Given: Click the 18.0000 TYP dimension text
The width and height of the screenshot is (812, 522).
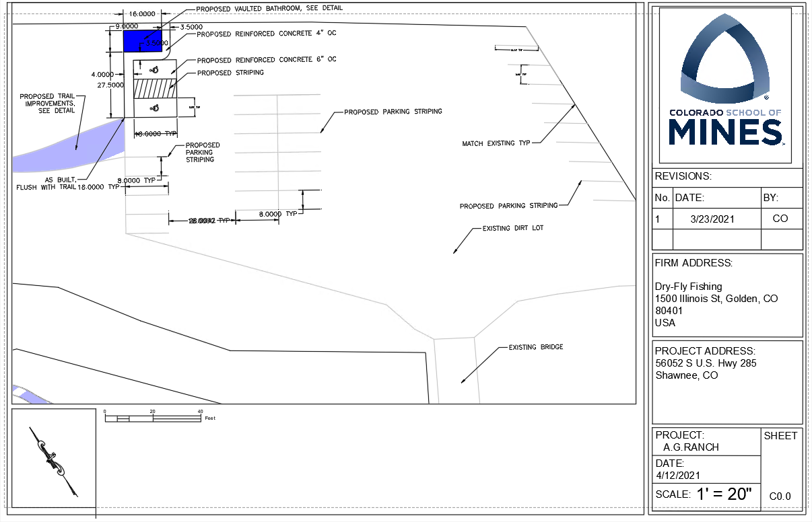Looking at the screenshot, I should [99, 187].
